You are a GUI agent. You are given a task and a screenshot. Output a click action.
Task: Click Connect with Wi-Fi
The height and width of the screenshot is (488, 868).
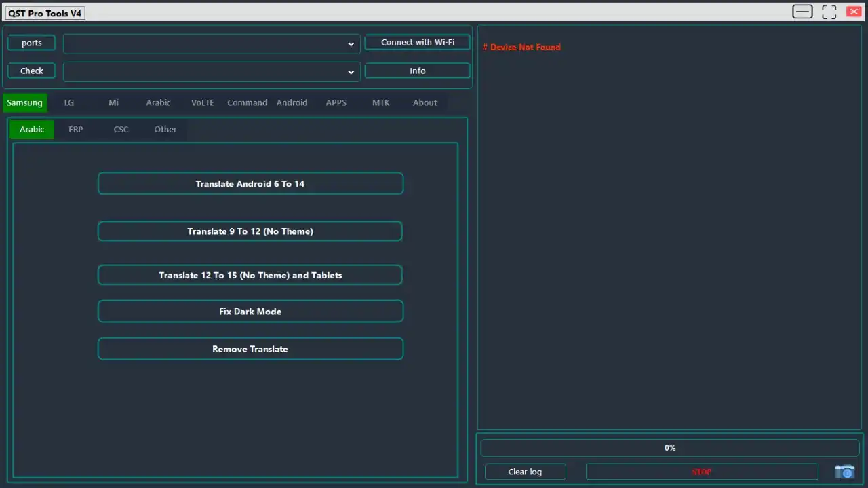pos(417,42)
